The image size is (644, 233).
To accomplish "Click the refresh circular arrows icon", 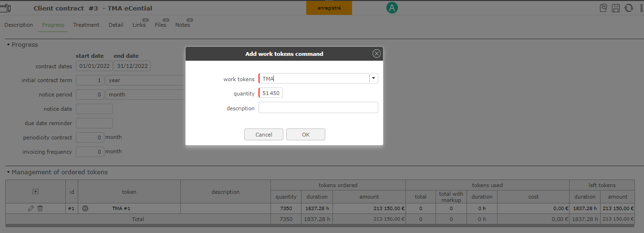I will click(x=628, y=8).
